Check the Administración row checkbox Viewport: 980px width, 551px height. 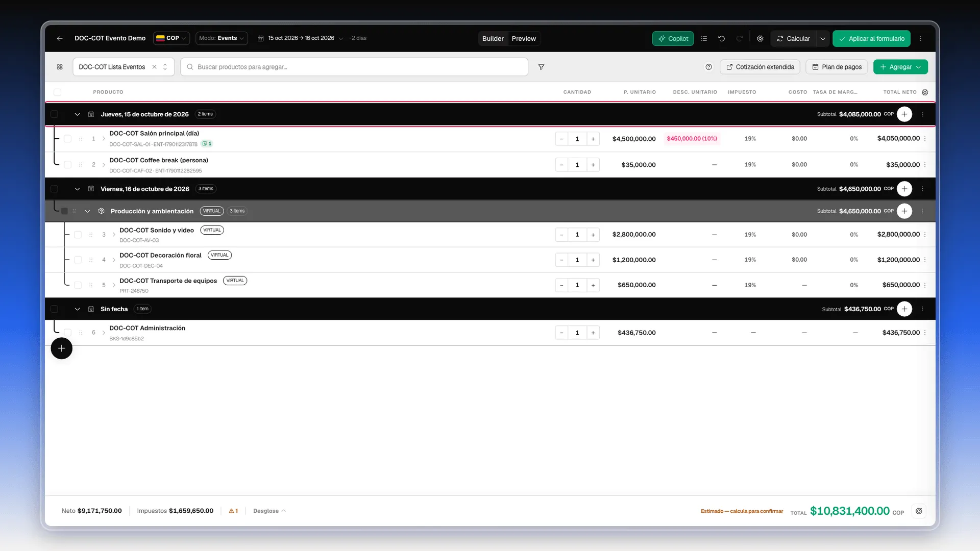tap(67, 333)
